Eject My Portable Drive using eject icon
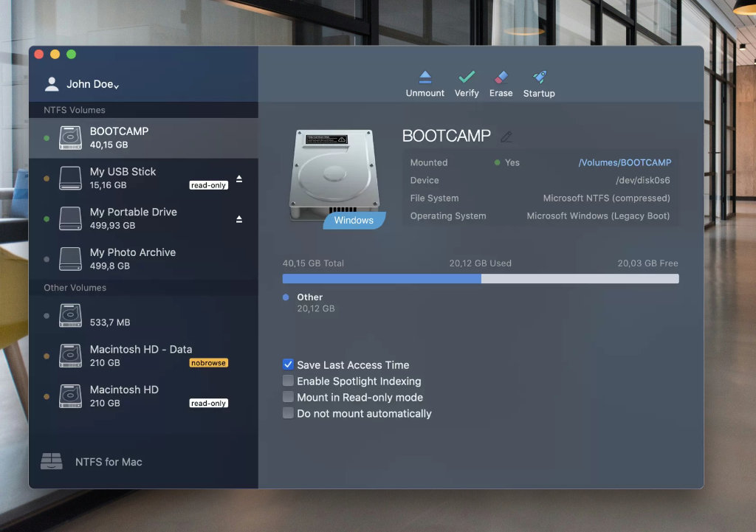 coord(238,219)
